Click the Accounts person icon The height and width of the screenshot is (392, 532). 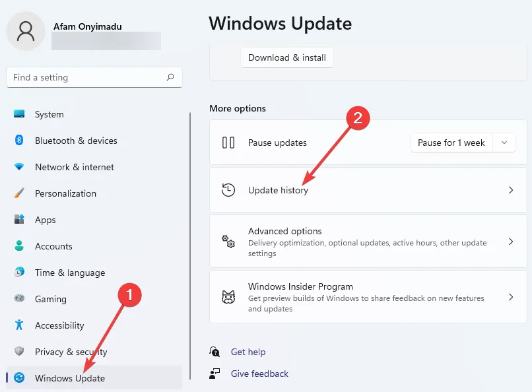pyautogui.click(x=19, y=245)
